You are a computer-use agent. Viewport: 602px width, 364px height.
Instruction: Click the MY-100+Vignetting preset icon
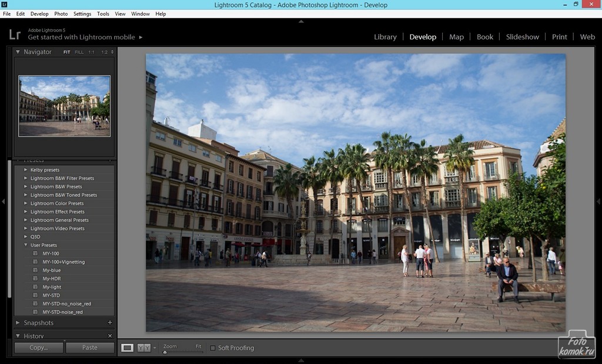(35, 262)
